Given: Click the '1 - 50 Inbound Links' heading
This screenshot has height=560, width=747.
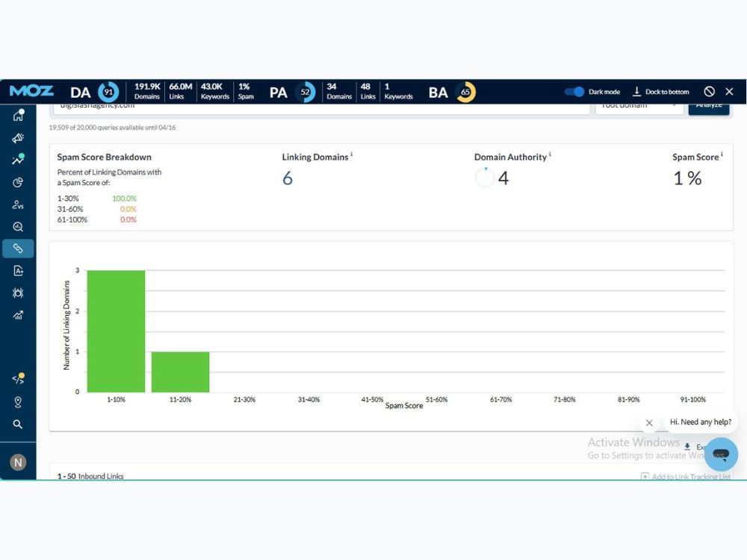Looking at the screenshot, I should [x=90, y=476].
